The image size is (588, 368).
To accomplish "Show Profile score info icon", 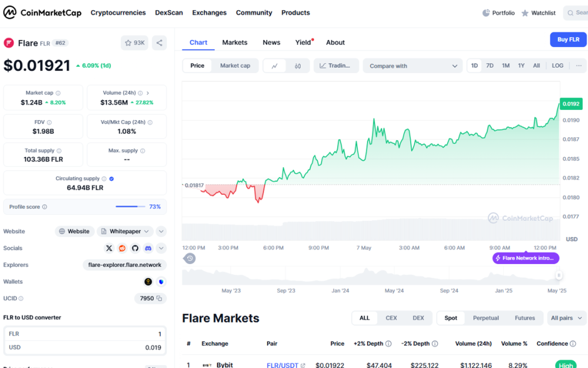I will (x=45, y=207).
